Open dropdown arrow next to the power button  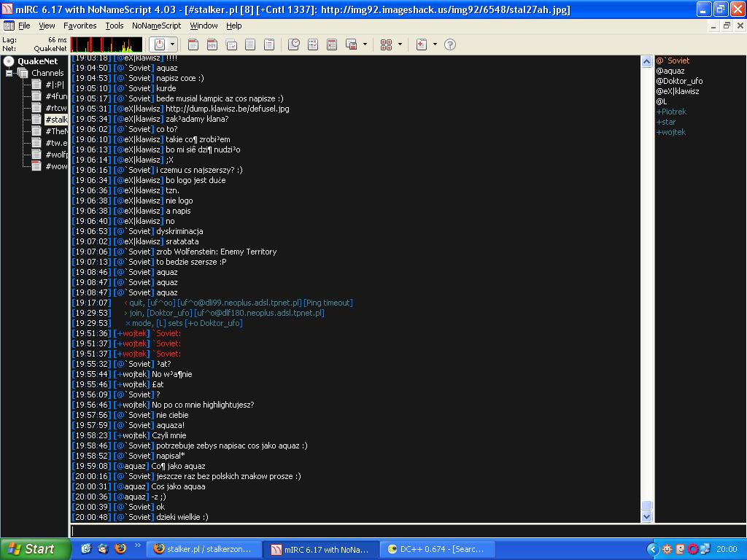[x=173, y=44]
